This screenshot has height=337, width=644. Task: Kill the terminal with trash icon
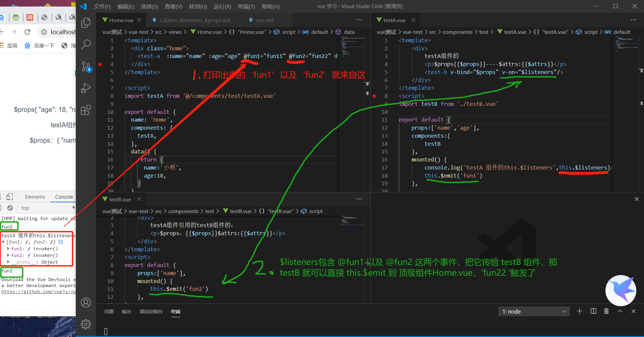click(606, 311)
